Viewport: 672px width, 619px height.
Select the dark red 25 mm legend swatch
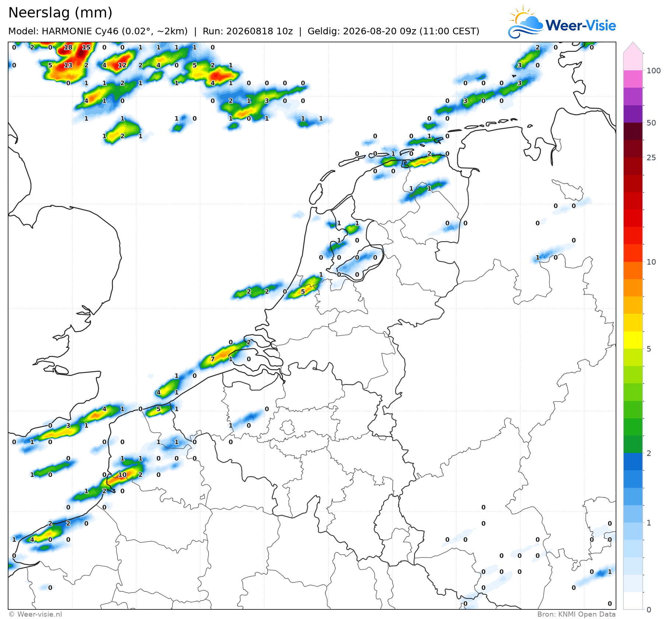(633, 149)
